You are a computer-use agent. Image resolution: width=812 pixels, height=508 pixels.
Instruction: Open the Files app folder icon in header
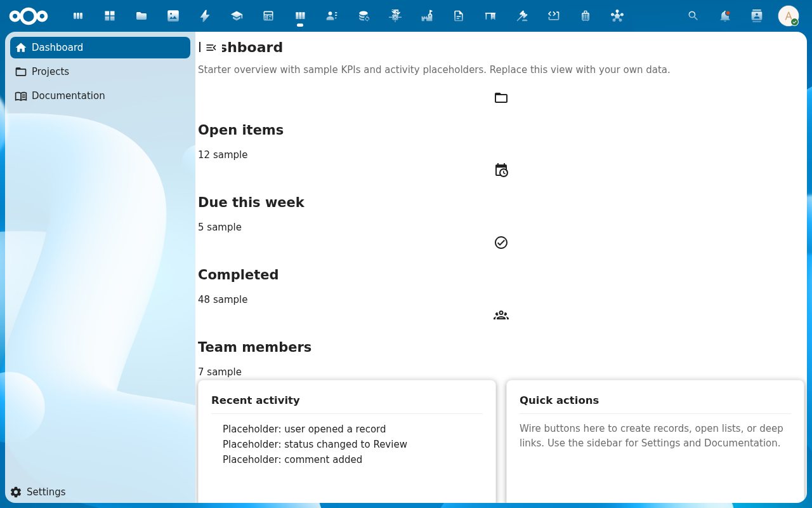pyautogui.click(x=141, y=16)
